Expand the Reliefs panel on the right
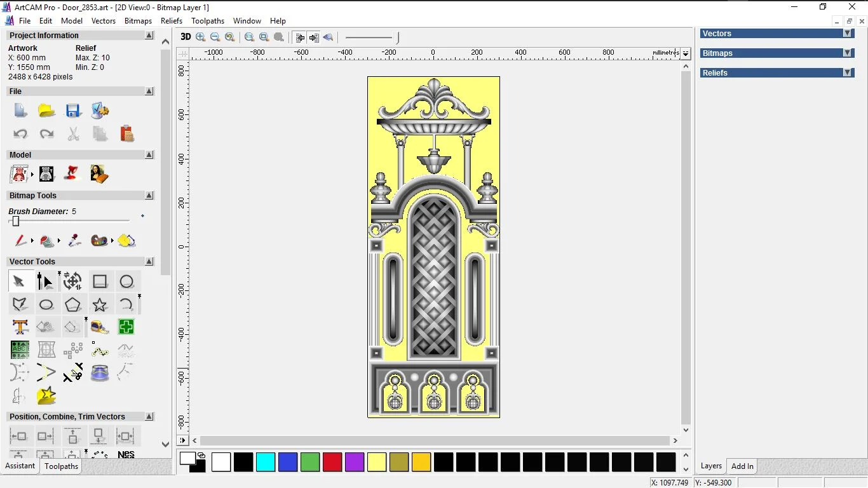 (847, 73)
